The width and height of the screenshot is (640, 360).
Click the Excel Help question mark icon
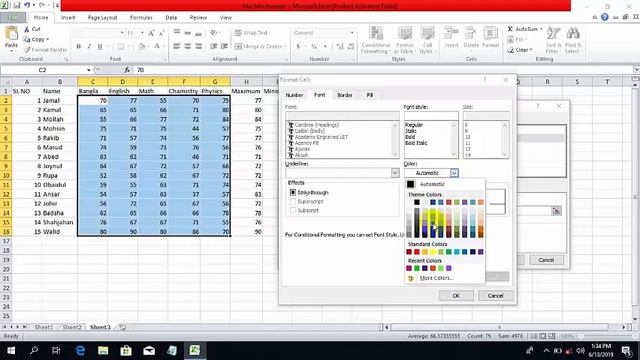click(604, 17)
